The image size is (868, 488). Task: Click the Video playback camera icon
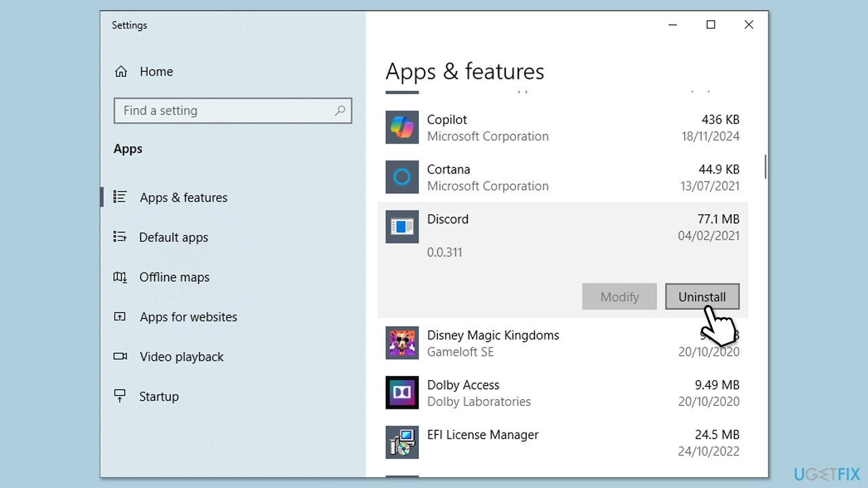[x=120, y=357]
